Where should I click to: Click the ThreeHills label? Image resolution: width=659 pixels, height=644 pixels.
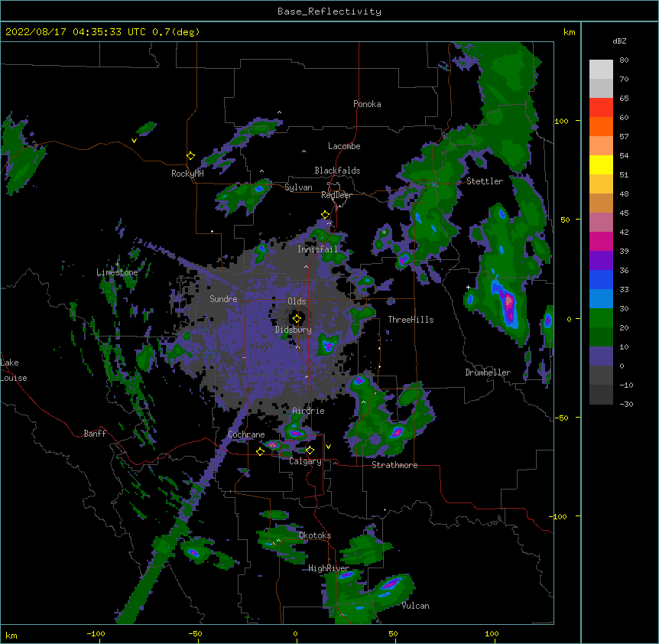(x=411, y=320)
